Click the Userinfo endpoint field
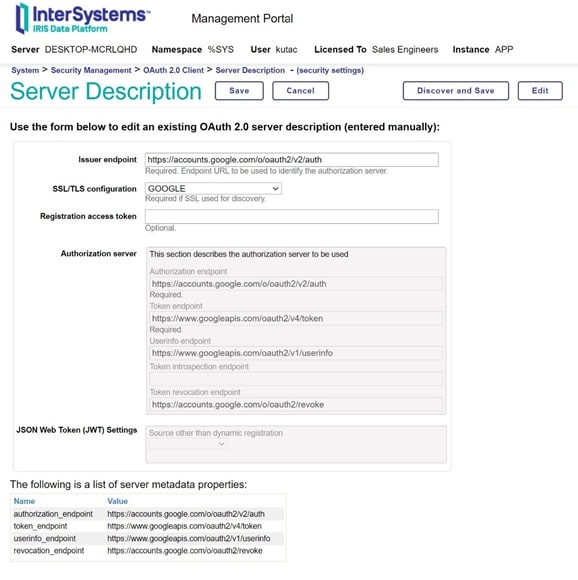This screenshot has width=578, height=580. (x=296, y=353)
